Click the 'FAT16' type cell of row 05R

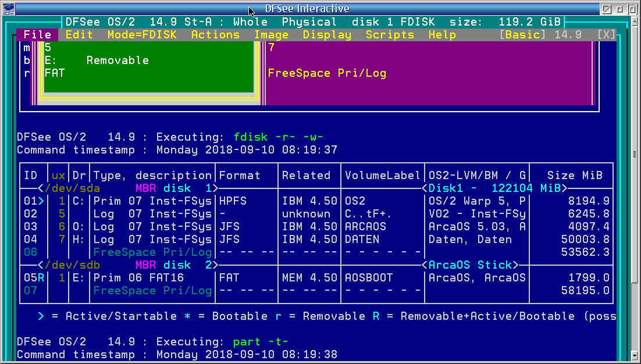click(166, 277)
